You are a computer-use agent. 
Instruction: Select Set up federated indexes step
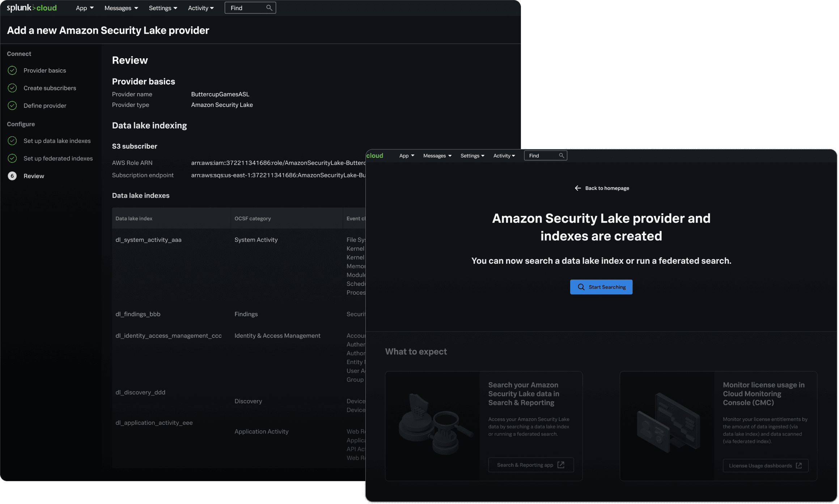58,158
